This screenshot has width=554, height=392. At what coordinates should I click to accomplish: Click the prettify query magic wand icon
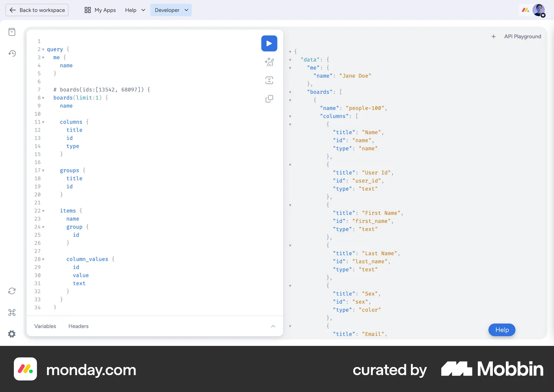pos(269,62)
